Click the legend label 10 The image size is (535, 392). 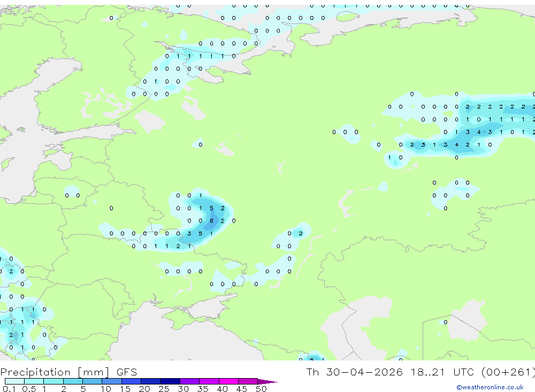(106, 389)
